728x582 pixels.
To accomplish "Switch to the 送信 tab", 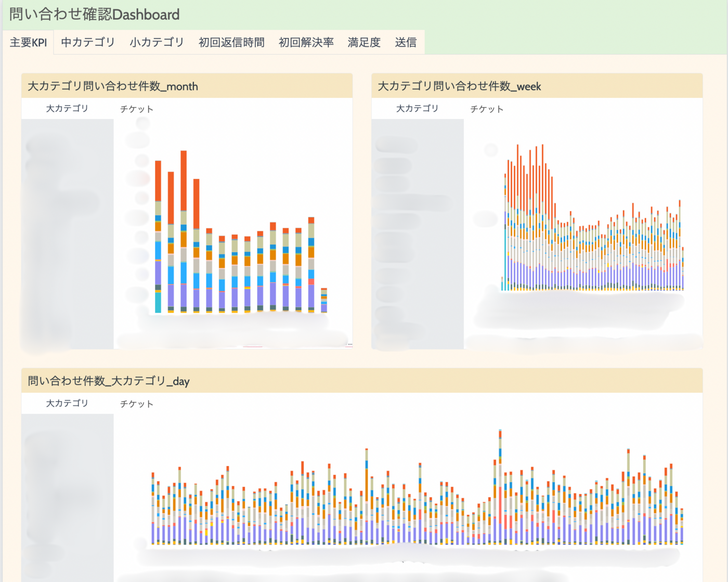I will [406, 42].
